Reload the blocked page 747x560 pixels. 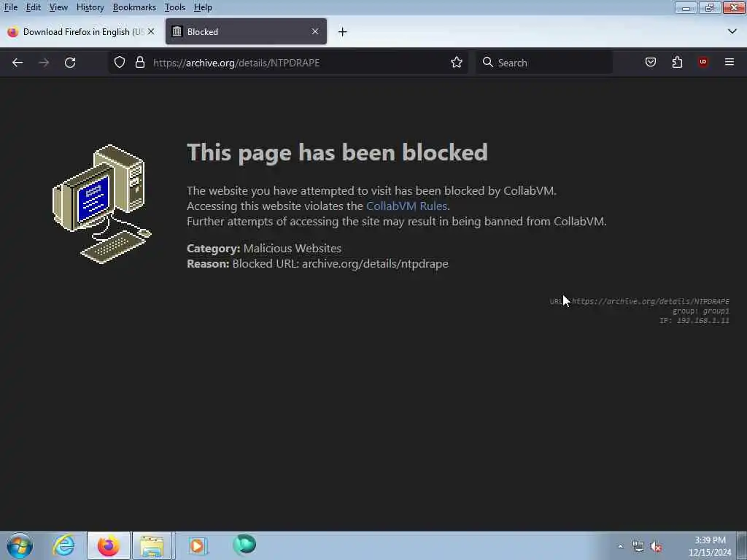pos(70,63)
